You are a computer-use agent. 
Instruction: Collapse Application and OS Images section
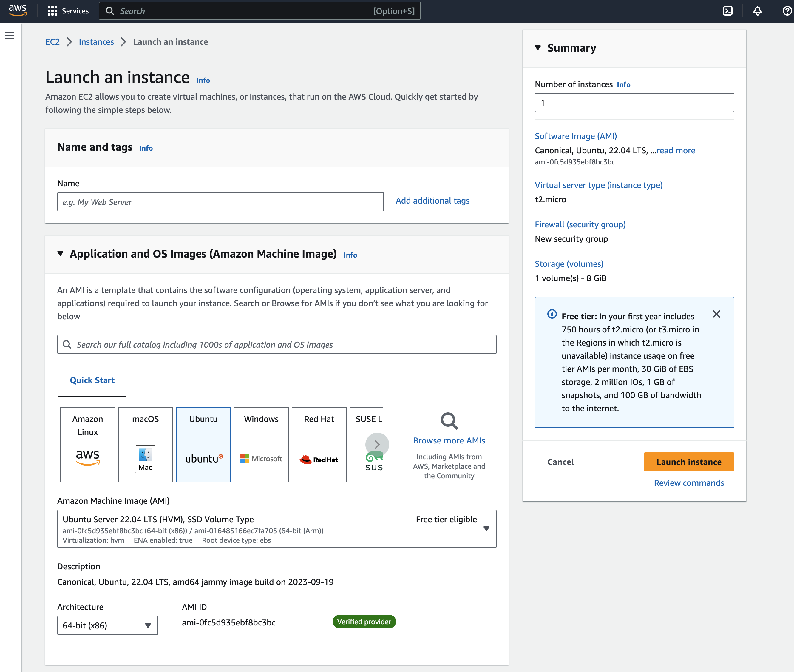[60, 254]
